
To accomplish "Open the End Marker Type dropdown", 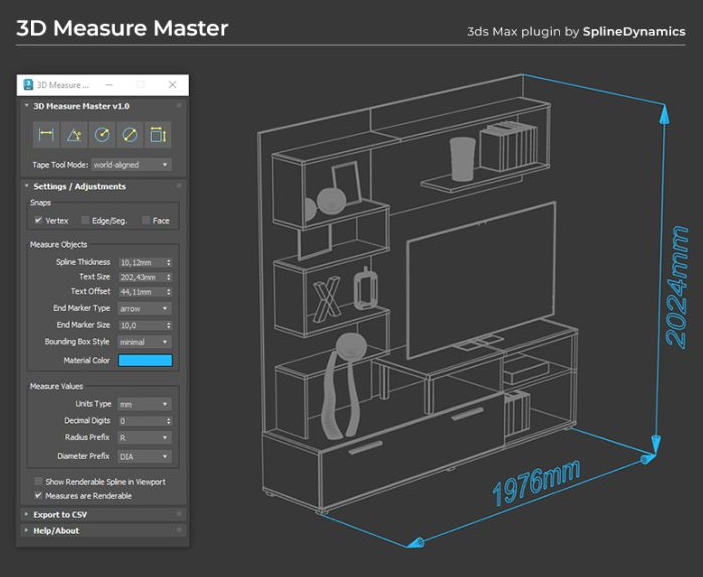I will [145, 309].
